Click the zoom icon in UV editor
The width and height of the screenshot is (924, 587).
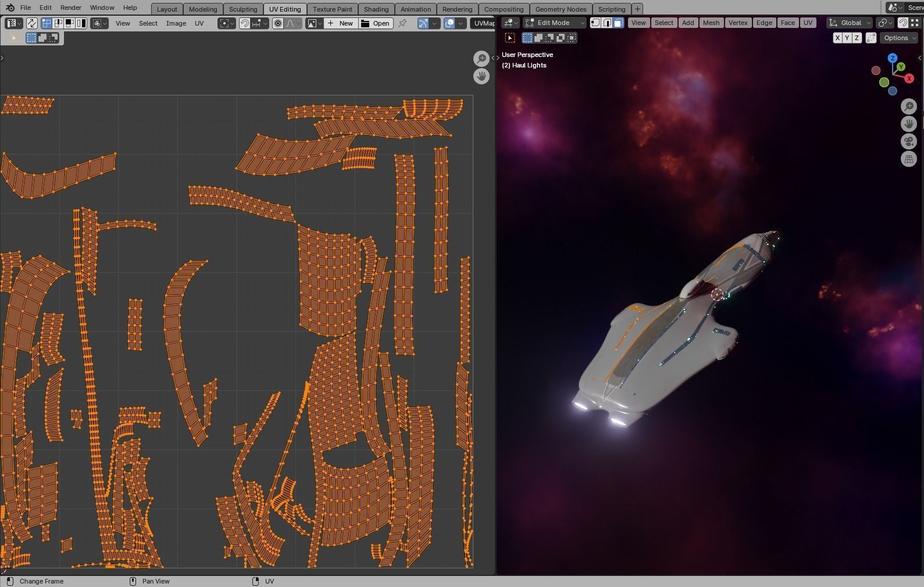click(481, 59)
